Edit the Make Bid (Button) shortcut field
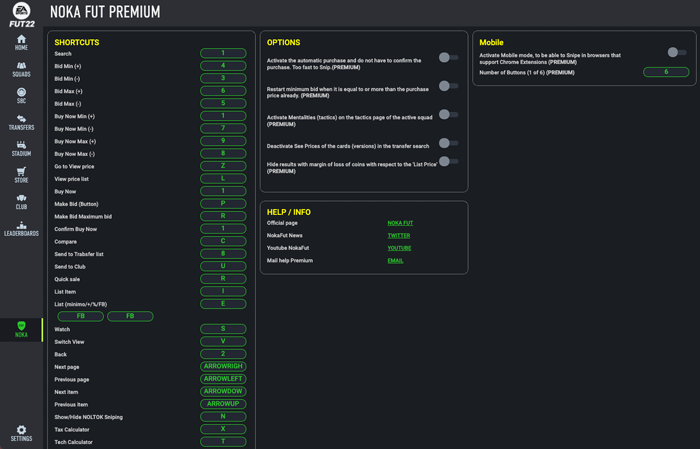Image resolution: width=700 pixels, height=449 pixels. tap(223, 203)
